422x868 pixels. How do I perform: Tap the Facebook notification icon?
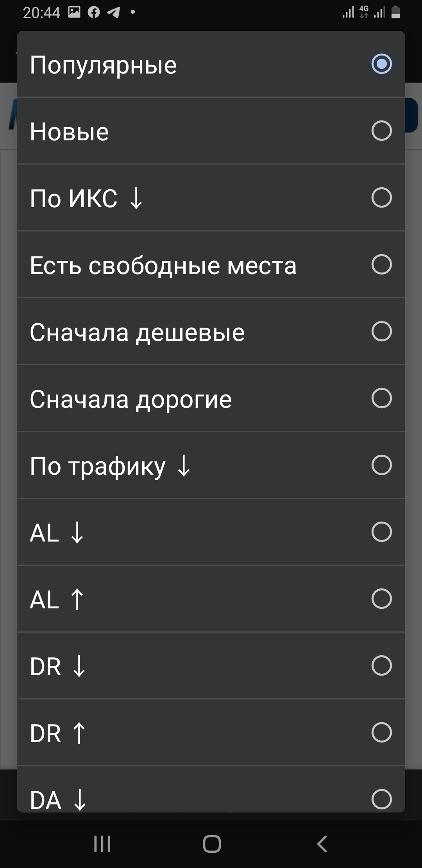[x=94, y=13]
